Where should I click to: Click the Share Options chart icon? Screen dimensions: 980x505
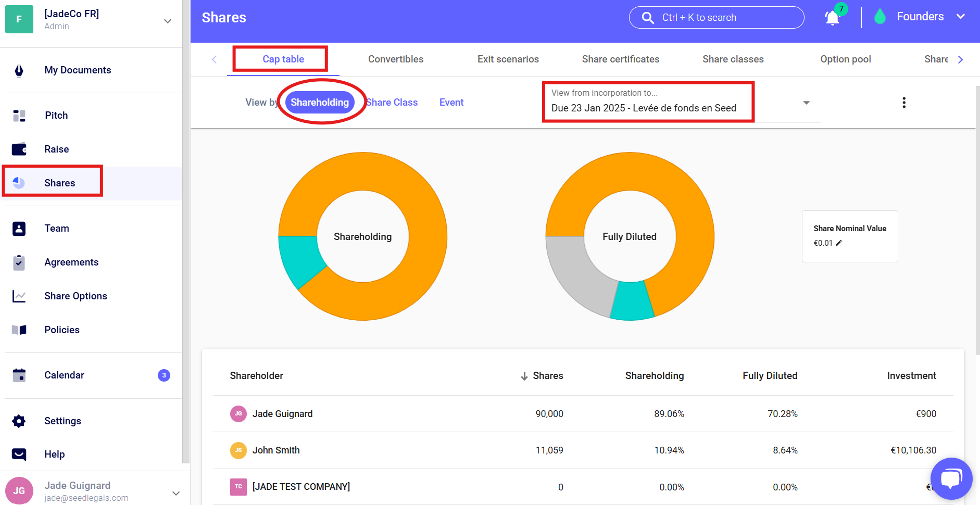19,296
